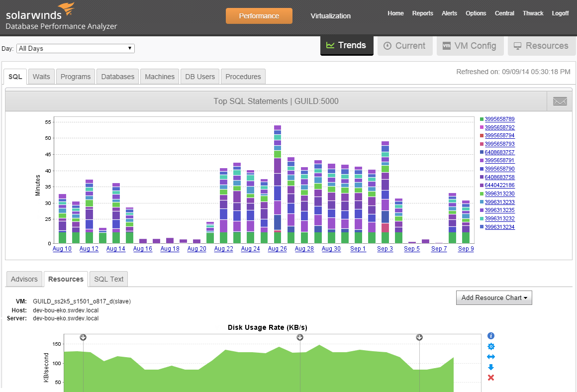Go to Home in top menu

tap(395, 13)
